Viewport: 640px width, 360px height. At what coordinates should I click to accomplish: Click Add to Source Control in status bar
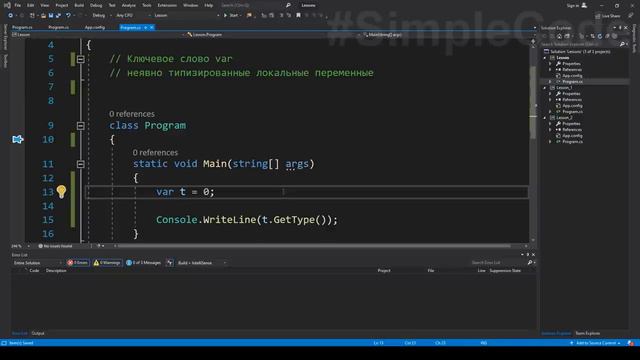pos(595,343)
